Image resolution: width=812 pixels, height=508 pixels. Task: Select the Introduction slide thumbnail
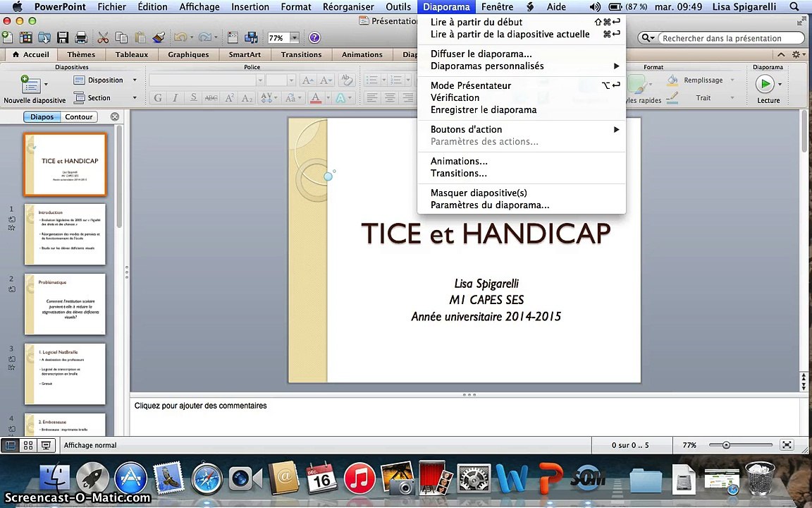tap(65, 234)
